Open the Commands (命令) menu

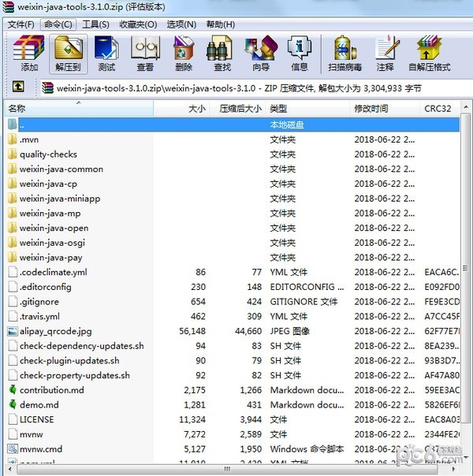click(x=58, y=24)
